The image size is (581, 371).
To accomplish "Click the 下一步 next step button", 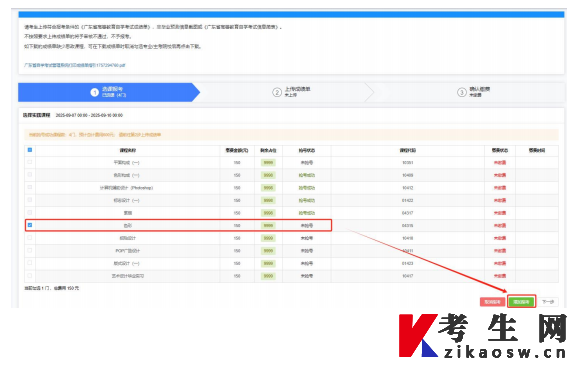I will coord(548,302).
